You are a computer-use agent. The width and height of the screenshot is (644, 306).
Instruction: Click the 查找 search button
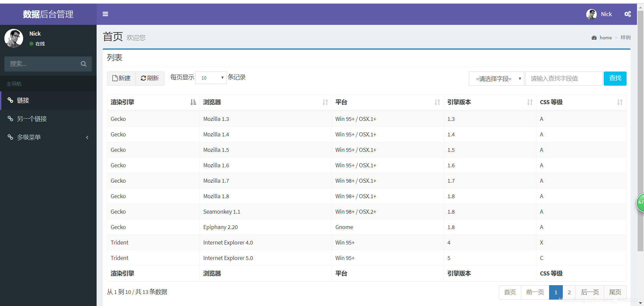tap(615, 78)
